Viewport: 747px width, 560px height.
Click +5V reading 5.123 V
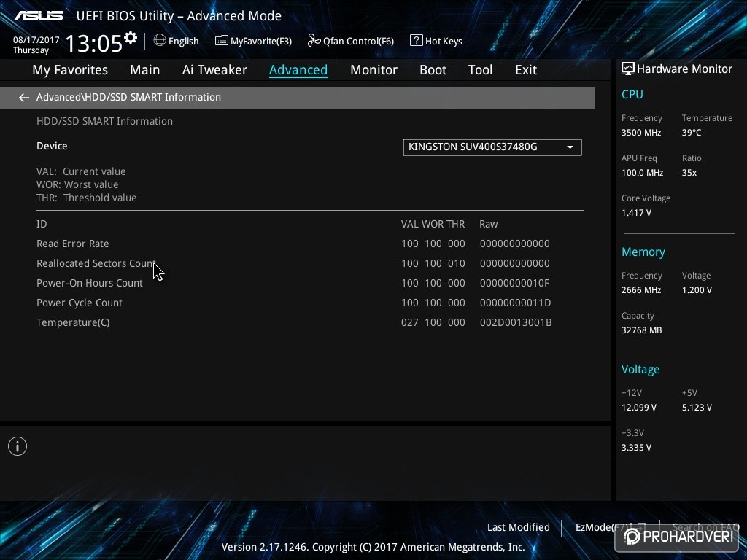click(697, 408)
